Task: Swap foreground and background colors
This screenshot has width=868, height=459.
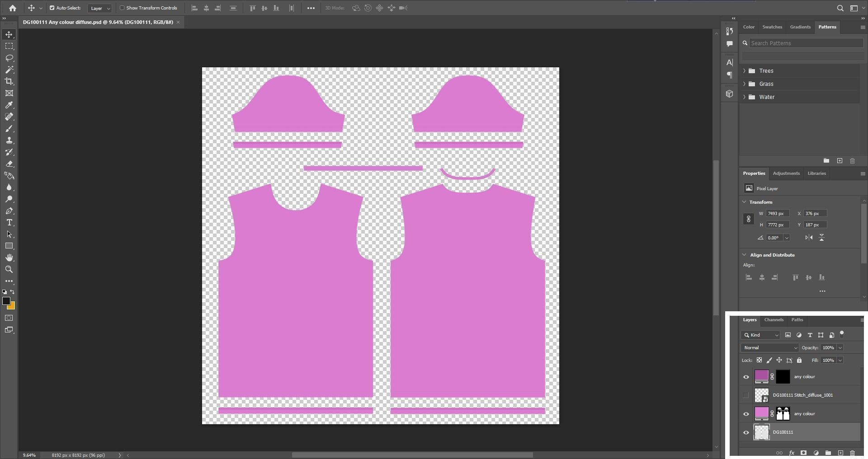Action: pos(12,292)
